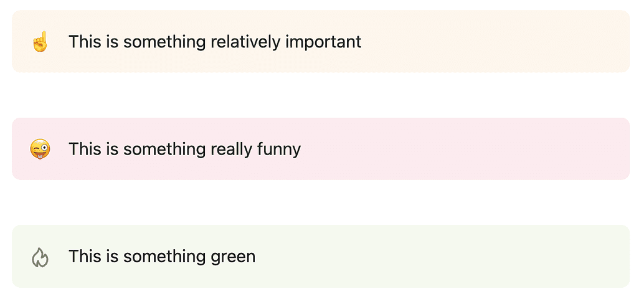The image size is (644, 299).
Task: Click the pointing finger emoji icon
Action: [40, 42]
